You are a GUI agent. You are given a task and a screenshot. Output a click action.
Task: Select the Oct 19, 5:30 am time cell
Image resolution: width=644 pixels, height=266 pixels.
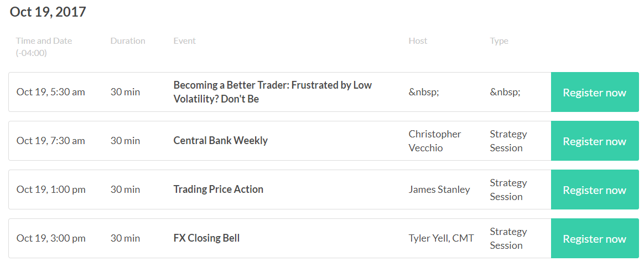(51, 91)
